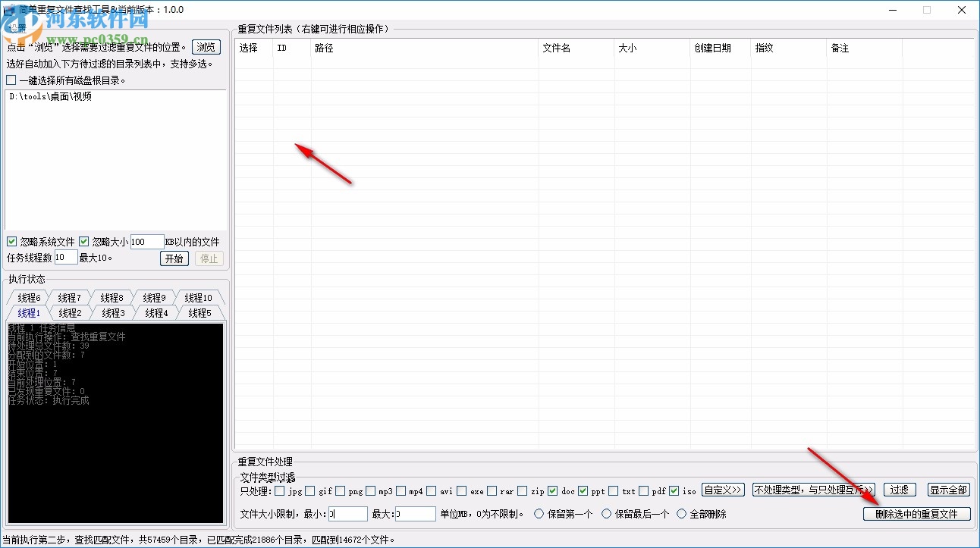The image size is (980, 548).
Task: Open the 自定义>> custom filter options
Action: click(x=723, y=489)
